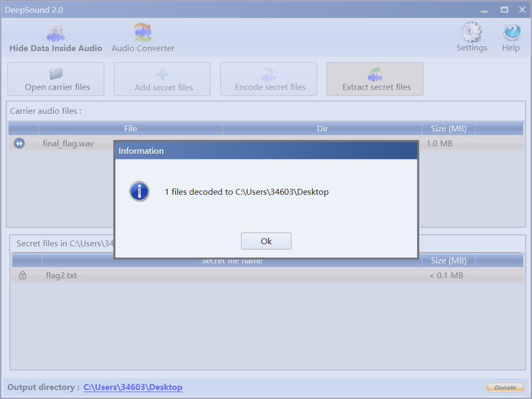The height and width of the screenshot is (399, 532).
Task: Click the < 0.1 MB size cell
Action: [446, 276]
